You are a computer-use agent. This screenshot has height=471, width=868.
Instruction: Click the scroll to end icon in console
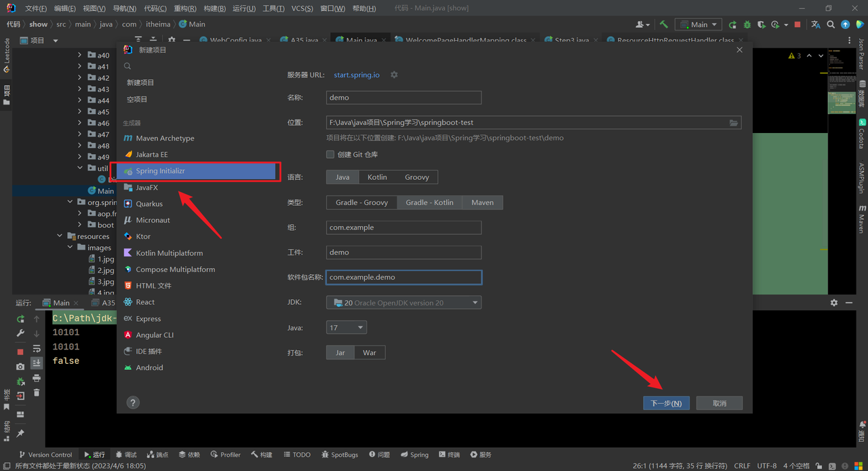[37, 363]
